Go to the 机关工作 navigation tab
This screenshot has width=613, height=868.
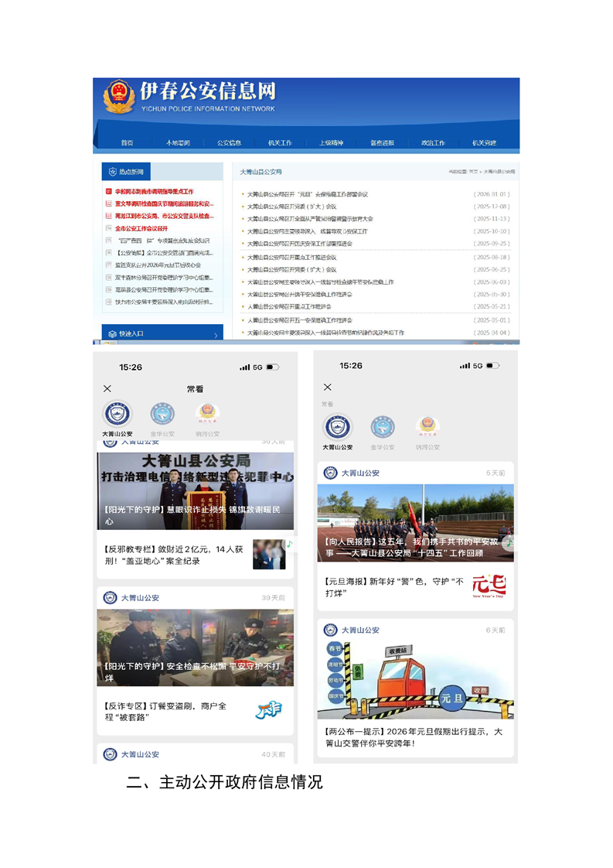click(280, 143)
